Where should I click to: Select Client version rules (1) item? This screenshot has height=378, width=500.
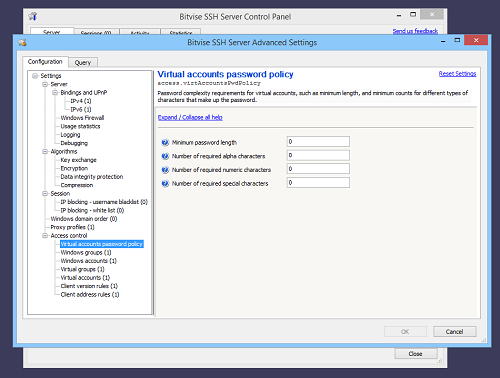[89, 286]
